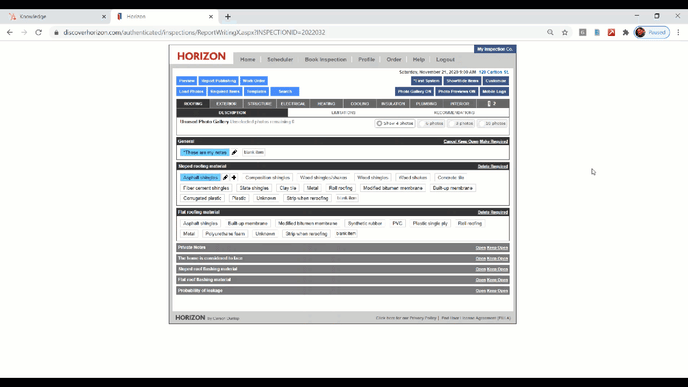Screen dimensions: 688x387
Task: Switch to the Exterior tab
Action: (226, 104)
